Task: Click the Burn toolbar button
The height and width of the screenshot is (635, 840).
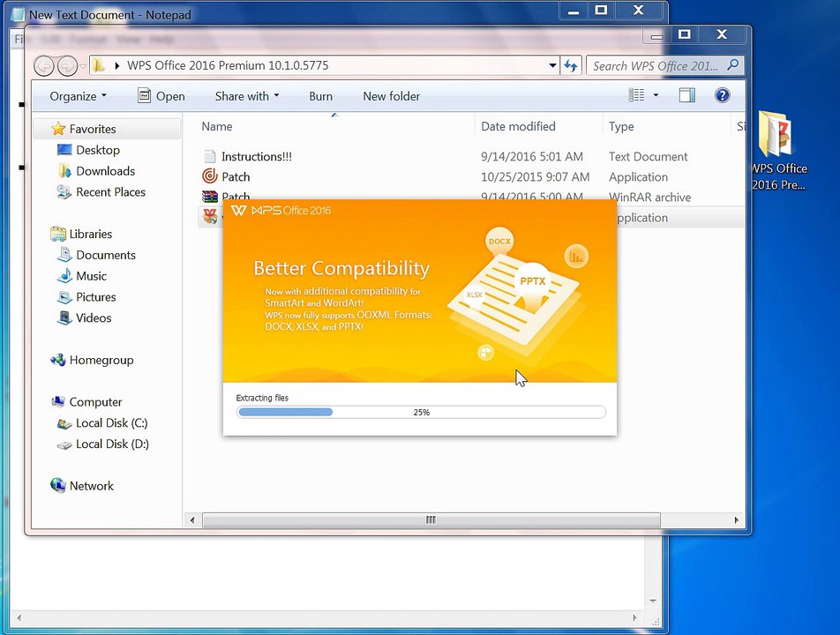Action: pyautogui.click(x=320, y=96)
